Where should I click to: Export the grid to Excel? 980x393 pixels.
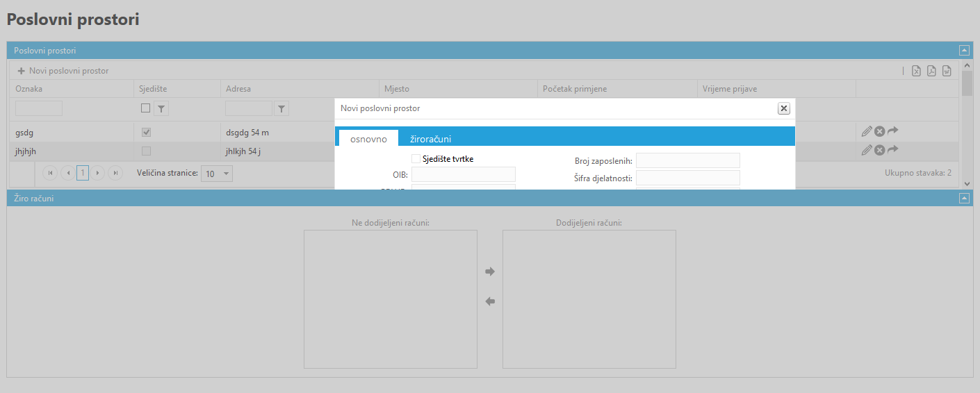[916, 71]
